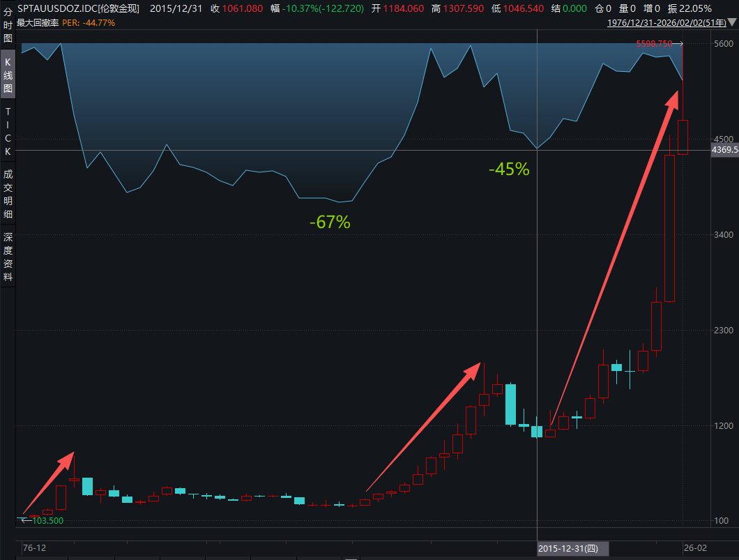The image size is (739, 560).
Task: Click the -67% drawdown annotation
Action: (330, 222)
